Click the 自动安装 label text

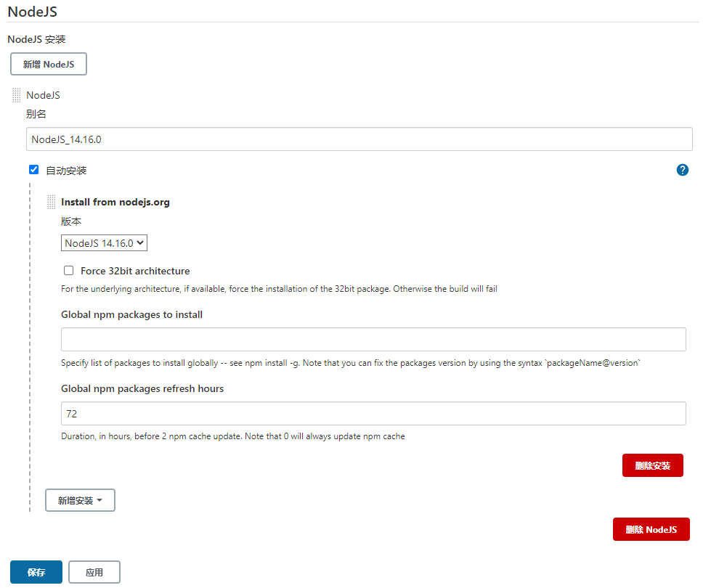66,171
